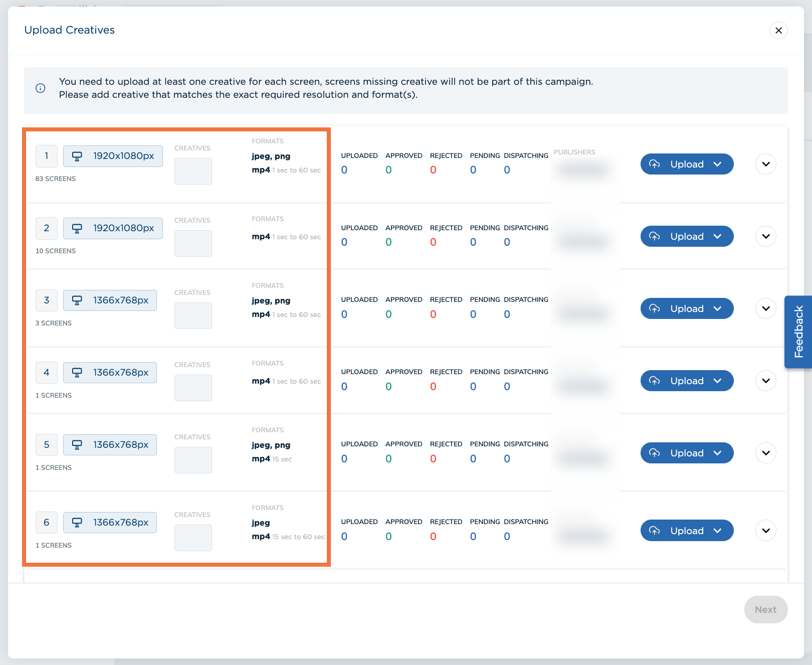Image resolution: width=812 pixels, height=665 pixels.
Task: Expand row 6 details with the chevron
Action: pyautogui.click(x=766, y=531)
